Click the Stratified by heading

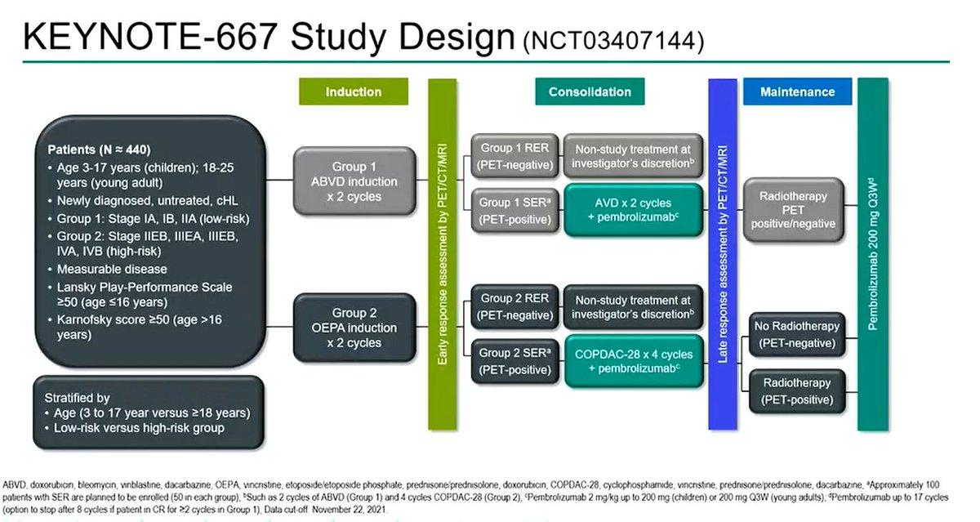pyautogui.click(x=76, y=398)
